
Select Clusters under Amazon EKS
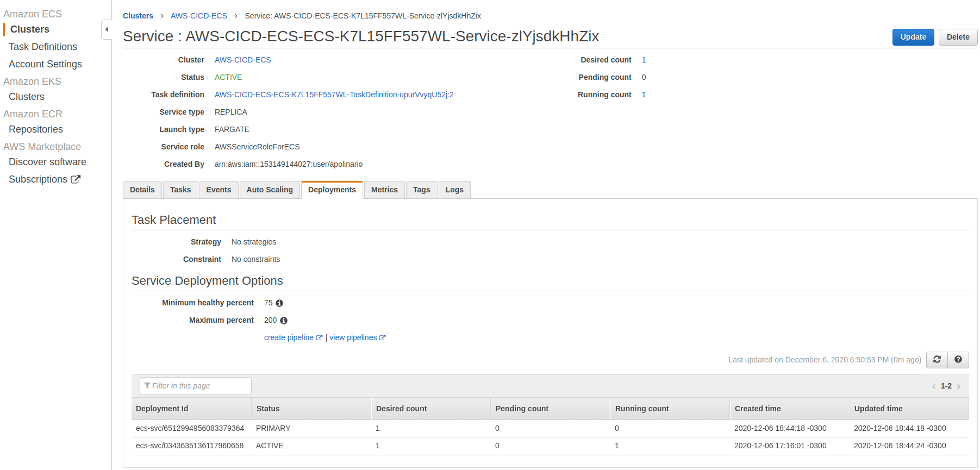27,97
